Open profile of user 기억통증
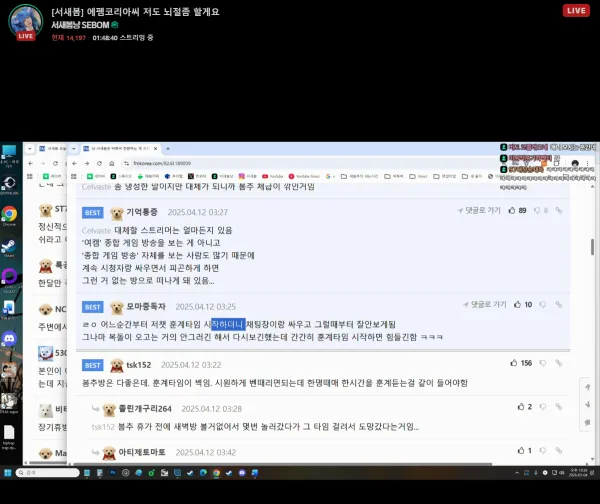This screenshot has height=504, width=600. click(x=142, y=212)
